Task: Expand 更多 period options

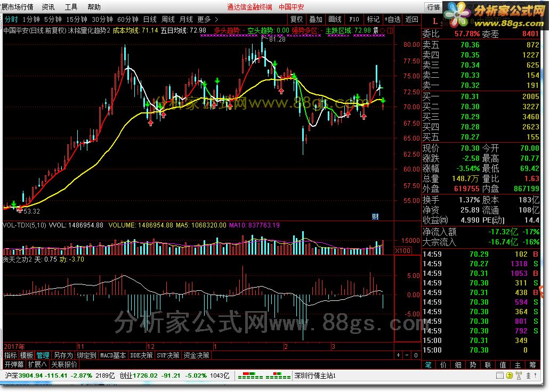Action: 208,19
